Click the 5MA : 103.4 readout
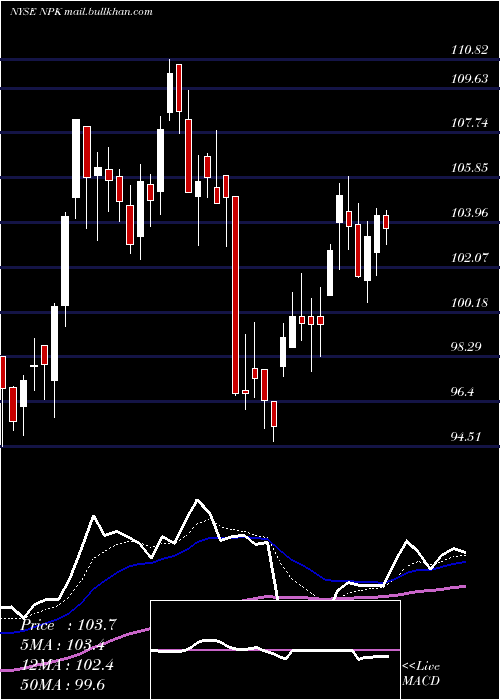Image resolution: width=500 pixels, height=700 pixels. pyautogui.click(x=62, y=645)
